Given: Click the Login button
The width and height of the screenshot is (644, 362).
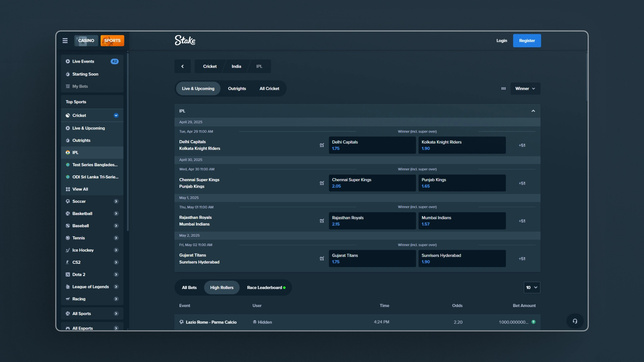Looking at the screenshot, I should click(502, 41).
